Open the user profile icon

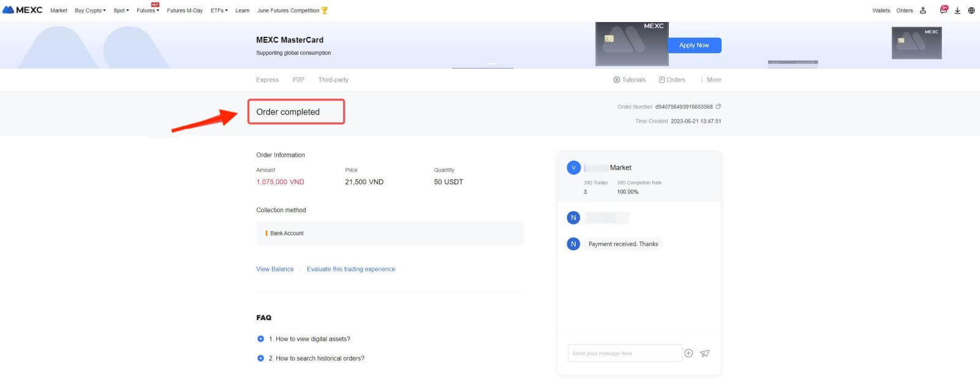923,10
